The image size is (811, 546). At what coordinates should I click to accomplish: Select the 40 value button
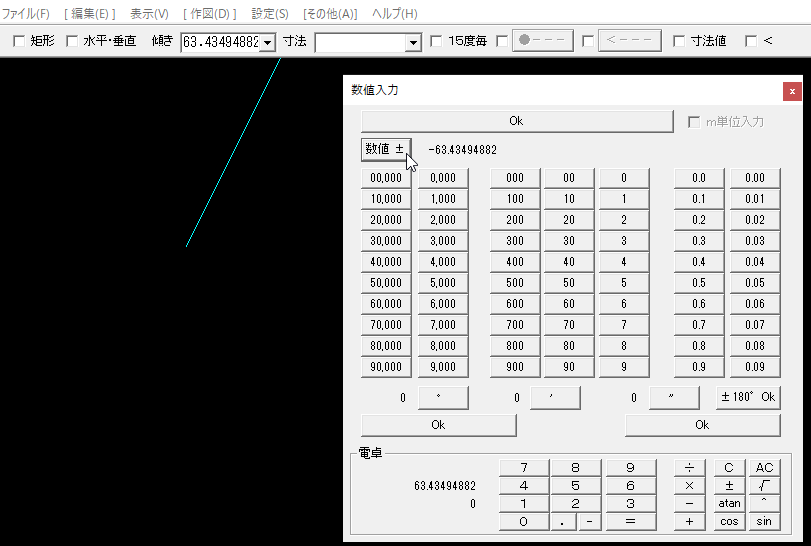pyautogui.click(x=569, y=262)
